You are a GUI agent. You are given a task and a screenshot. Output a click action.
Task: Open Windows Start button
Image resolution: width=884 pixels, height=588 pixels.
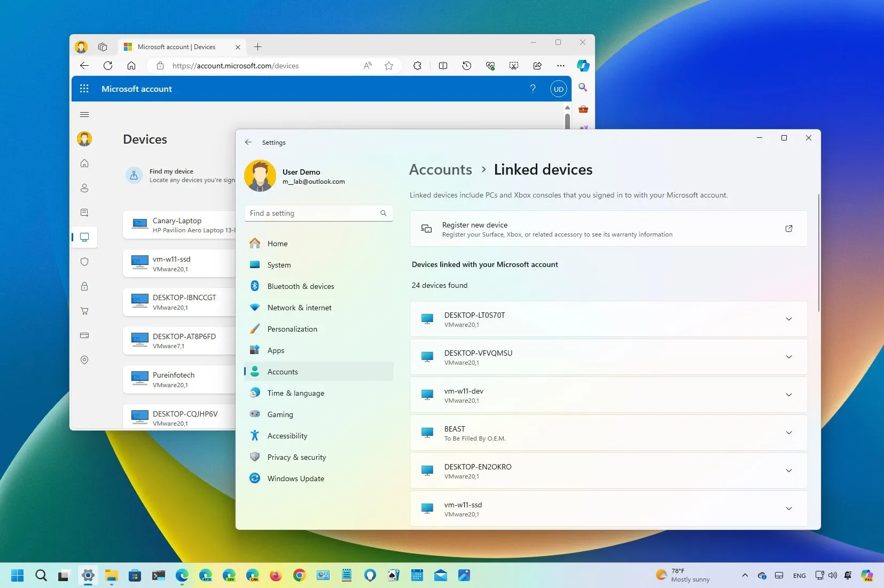[18, 575]
